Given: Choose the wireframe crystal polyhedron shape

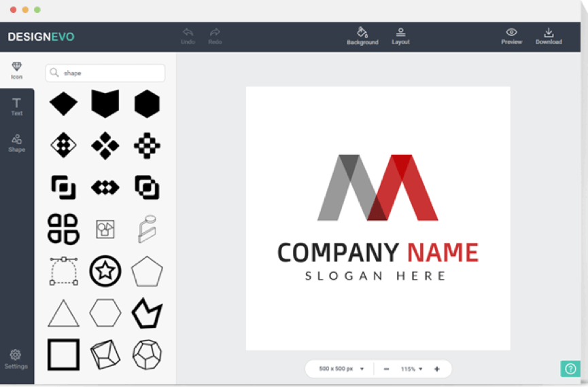Looking at the screenshot, I should pyautogui.click(x=105, y=354).
